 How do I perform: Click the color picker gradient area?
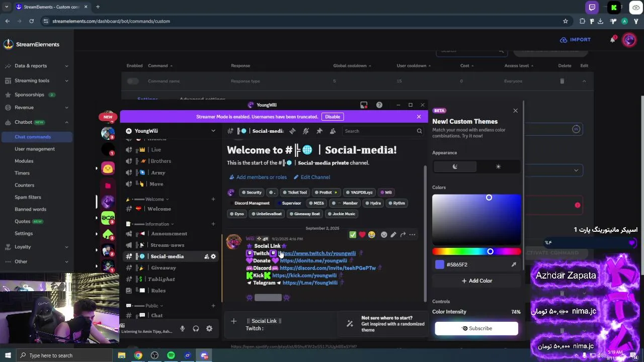[476, 219]
